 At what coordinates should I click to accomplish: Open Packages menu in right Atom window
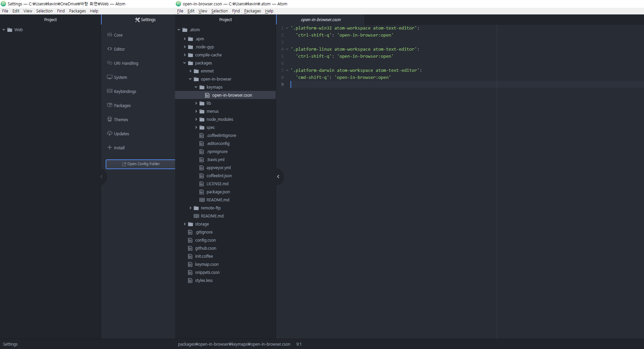(x=253, y=11)
